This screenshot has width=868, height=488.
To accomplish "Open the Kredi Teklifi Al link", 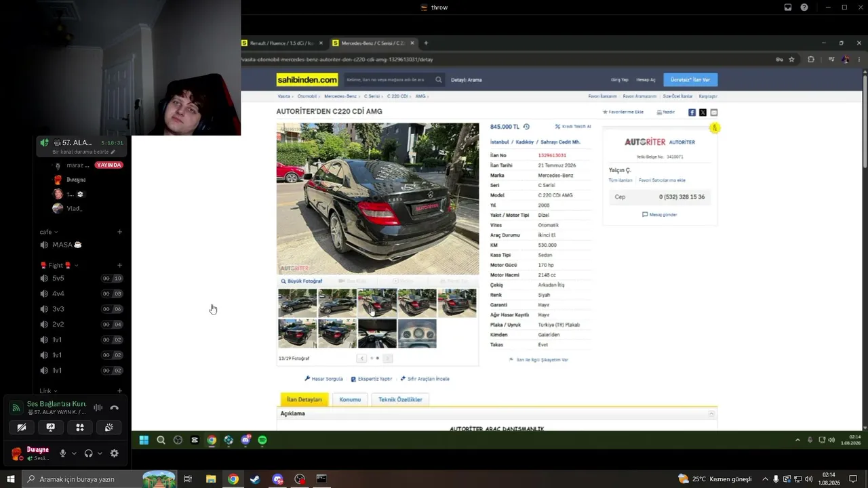I will [x=573, y=127].
